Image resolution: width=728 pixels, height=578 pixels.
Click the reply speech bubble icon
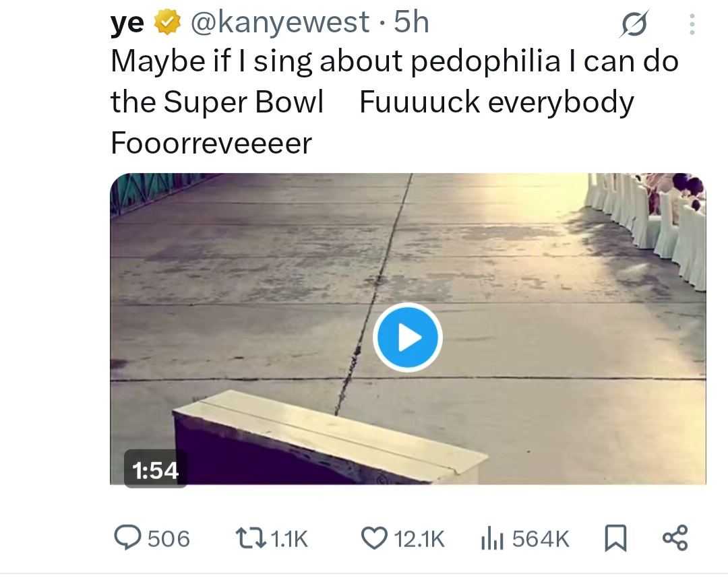(126, 538)
